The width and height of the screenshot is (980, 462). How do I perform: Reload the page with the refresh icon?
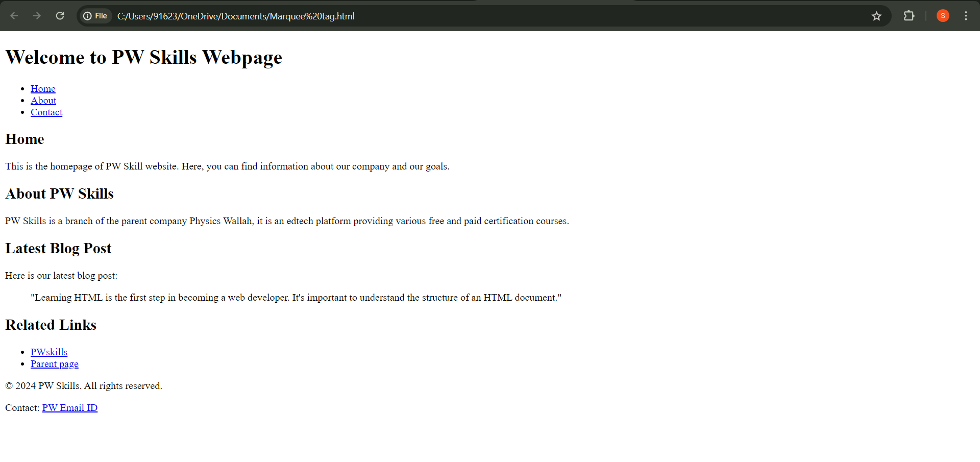tap(60, 16)
